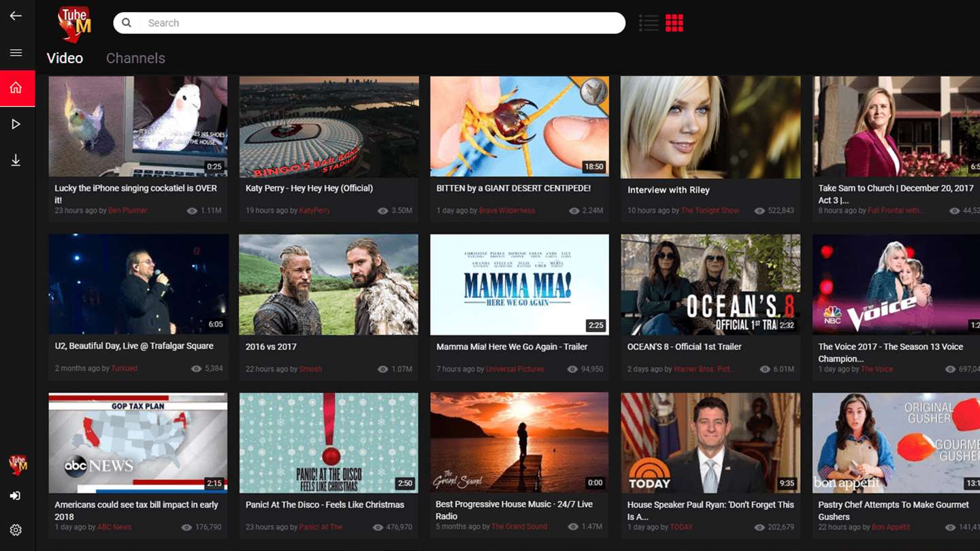Open channel link The Voice

point(877,369)
